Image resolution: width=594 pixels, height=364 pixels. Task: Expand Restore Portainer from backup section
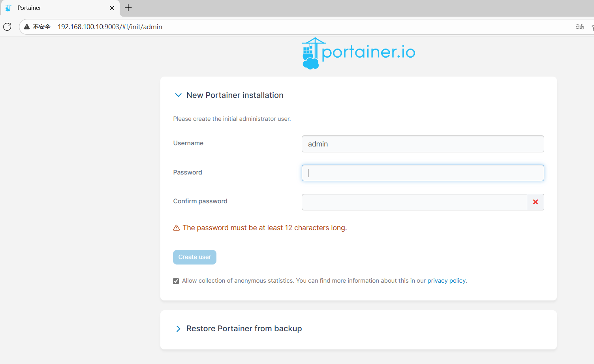pos(178,329)
